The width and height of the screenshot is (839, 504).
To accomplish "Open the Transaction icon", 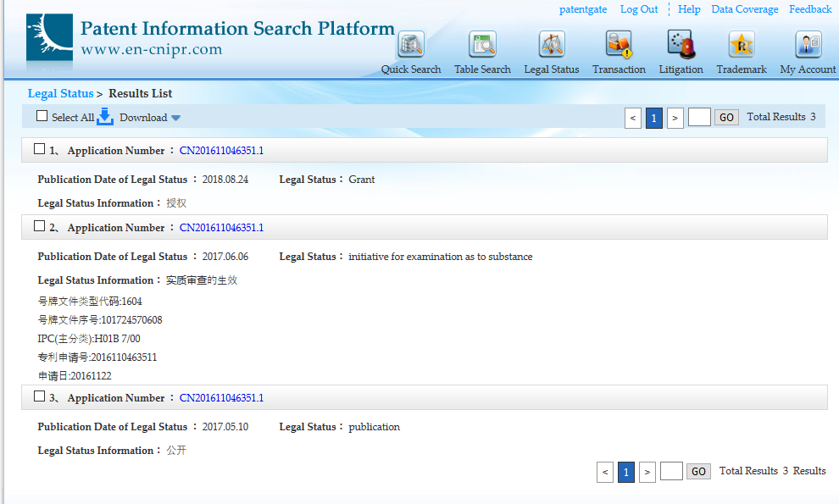I will pyautogui.click(x=619, y=44).
